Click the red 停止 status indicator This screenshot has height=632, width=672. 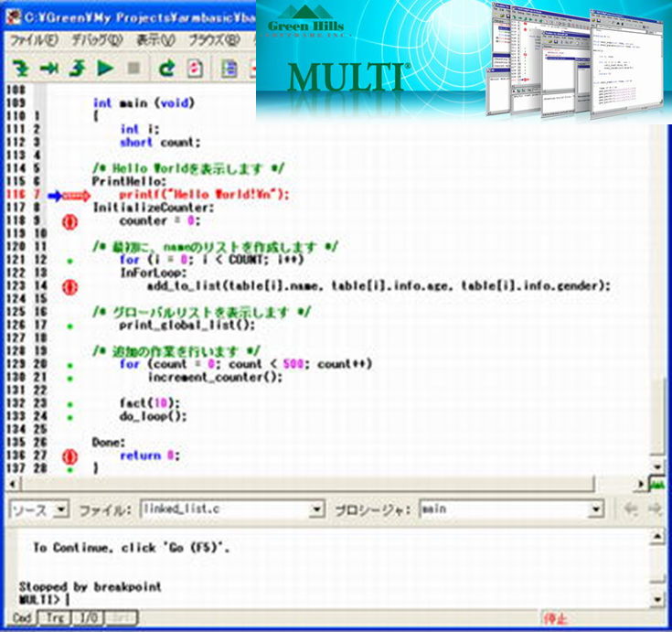(555, 618)
